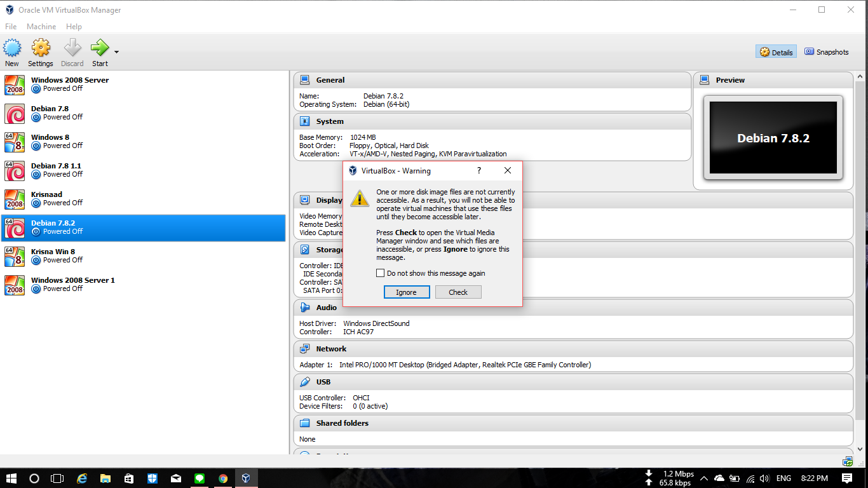Click the green Start arrow icon
The image size is (868, 488).
100,48
